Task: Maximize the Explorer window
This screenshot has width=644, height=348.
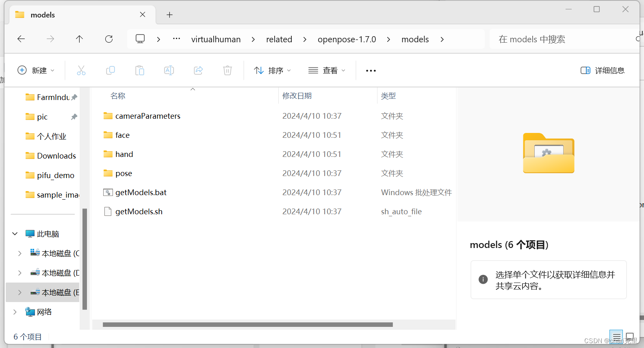Action: 596,9
